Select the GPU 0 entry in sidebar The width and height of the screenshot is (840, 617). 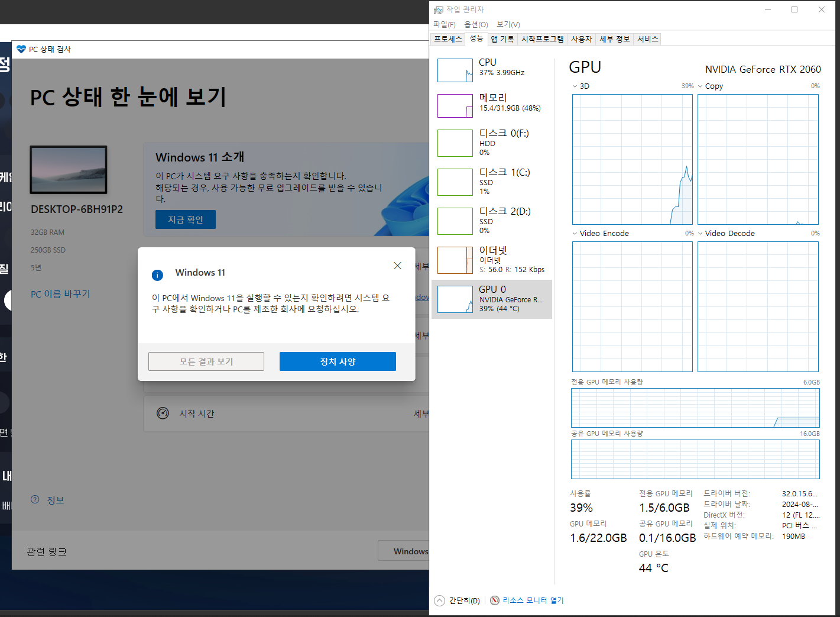(492, 299)
